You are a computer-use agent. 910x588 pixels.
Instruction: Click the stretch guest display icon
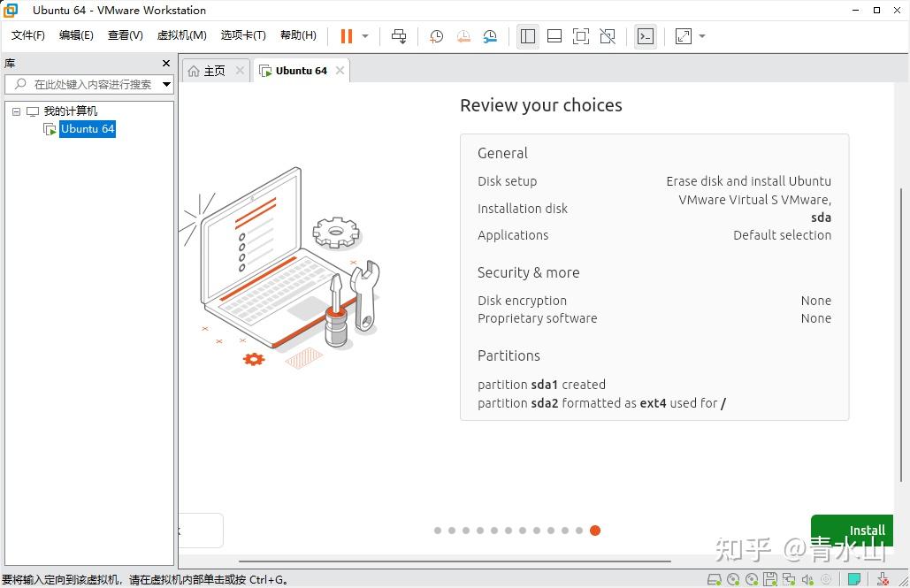point(684,36)
